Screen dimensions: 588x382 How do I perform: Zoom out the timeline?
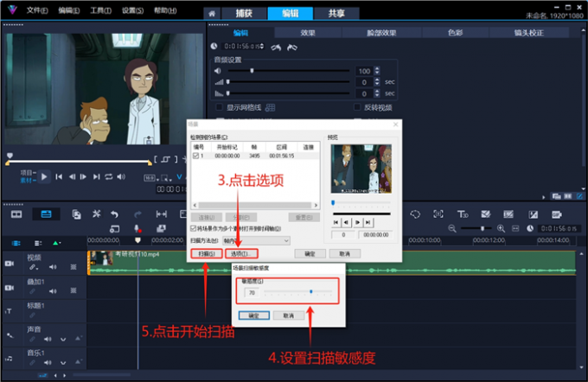pos(452,228)
